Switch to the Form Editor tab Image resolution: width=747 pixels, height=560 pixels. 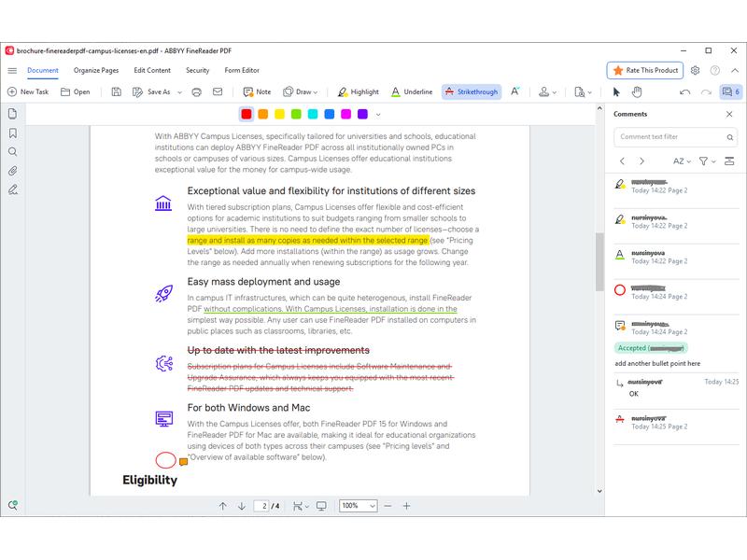tap(242, 71)
